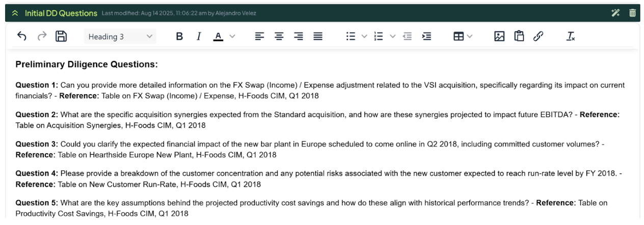Viewport: 644px width, 225px height.
Task: Align text left
Action: 260,37
